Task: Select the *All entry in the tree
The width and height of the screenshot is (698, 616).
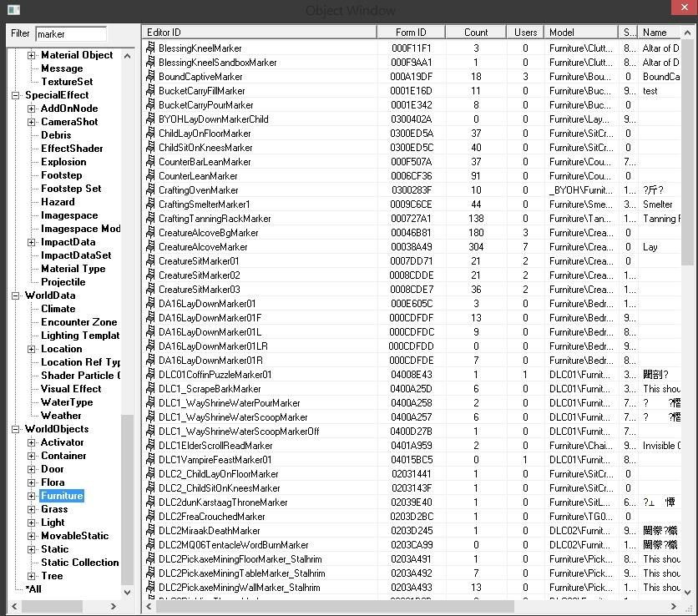Action: tap(33, 589)
